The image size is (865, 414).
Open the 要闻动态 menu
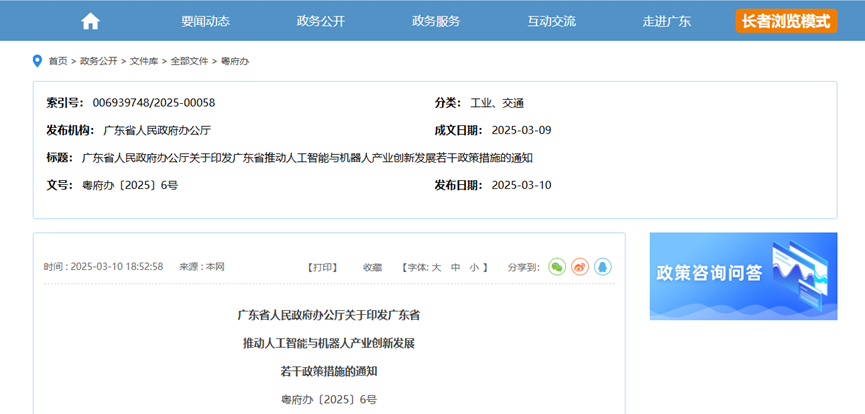coord(205,21)
